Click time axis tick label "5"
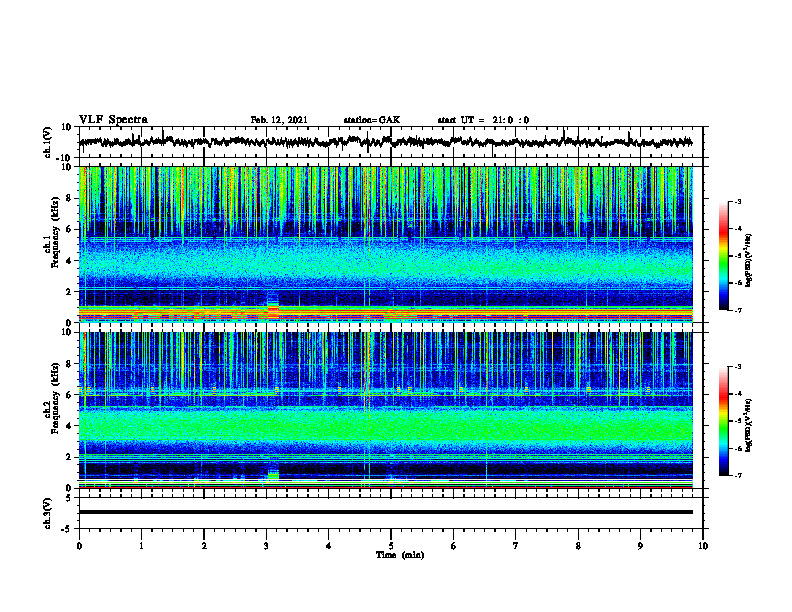Screen dimensions: 792x612 tap(391, 546)
